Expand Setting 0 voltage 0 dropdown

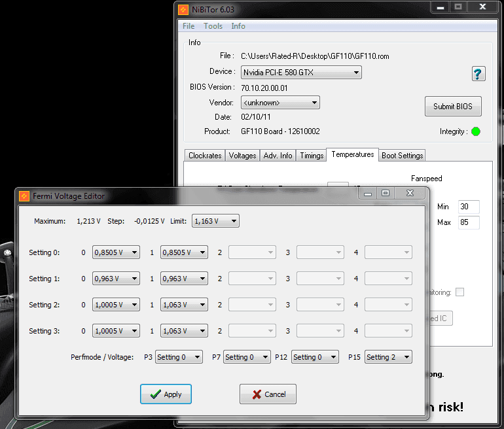coord(116,252)
